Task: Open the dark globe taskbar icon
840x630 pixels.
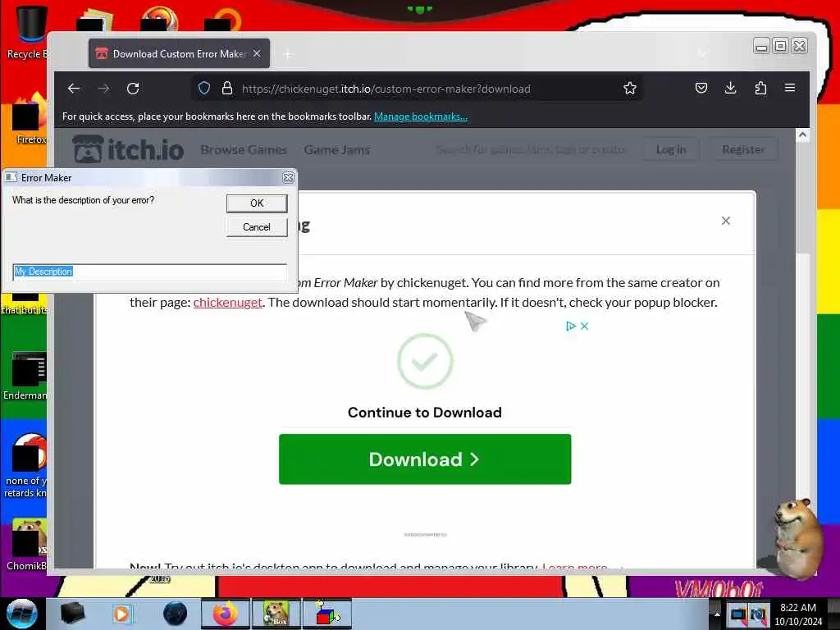Action: (x=176, y=614)
